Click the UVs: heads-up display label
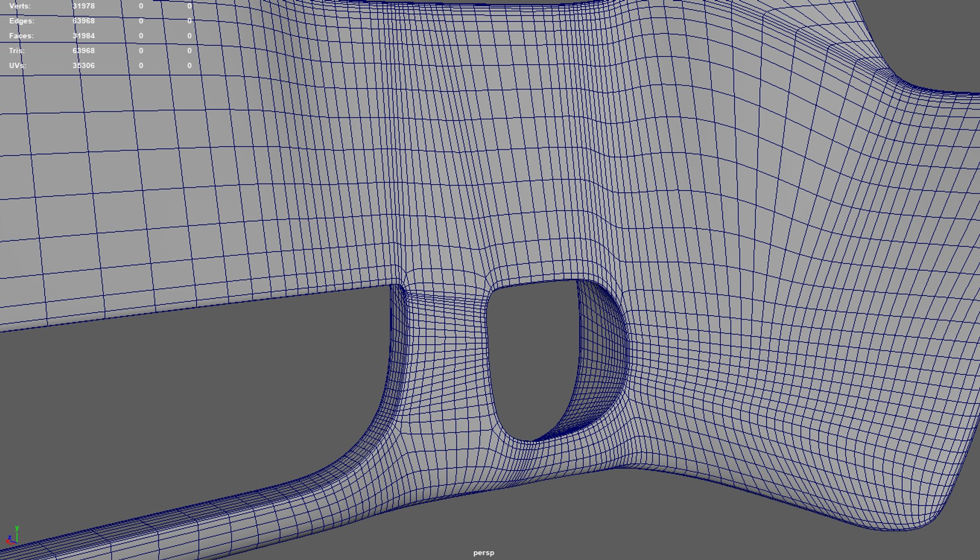980x560 pixels. click(18, 66)
